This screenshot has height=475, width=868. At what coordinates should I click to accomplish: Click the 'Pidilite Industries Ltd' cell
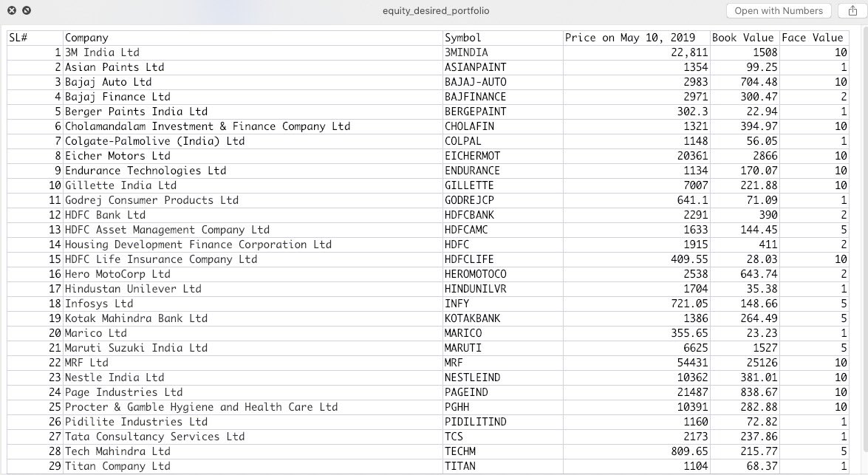click(253, 422)
